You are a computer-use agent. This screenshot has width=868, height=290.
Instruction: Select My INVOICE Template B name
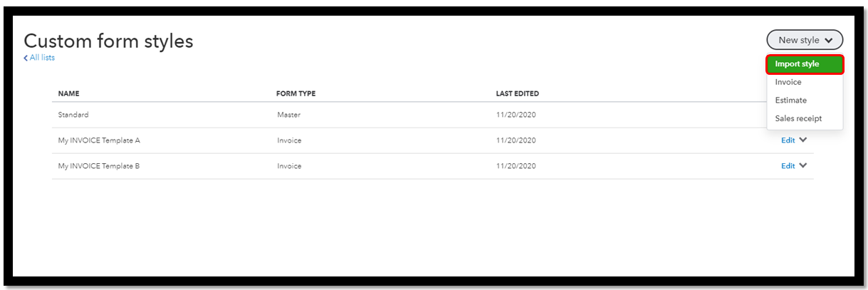pos(99,166)
